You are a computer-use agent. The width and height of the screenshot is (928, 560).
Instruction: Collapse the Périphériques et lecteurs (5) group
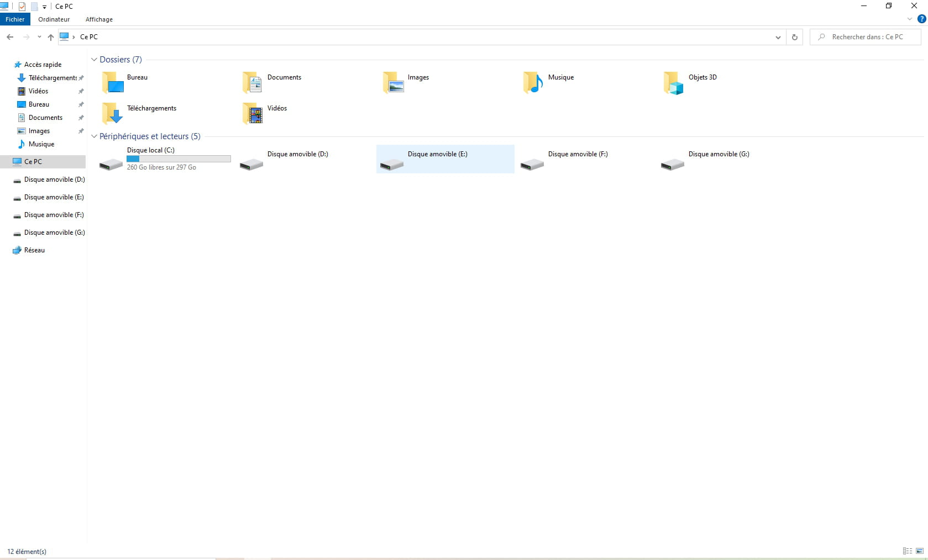[x=94, y=136]
